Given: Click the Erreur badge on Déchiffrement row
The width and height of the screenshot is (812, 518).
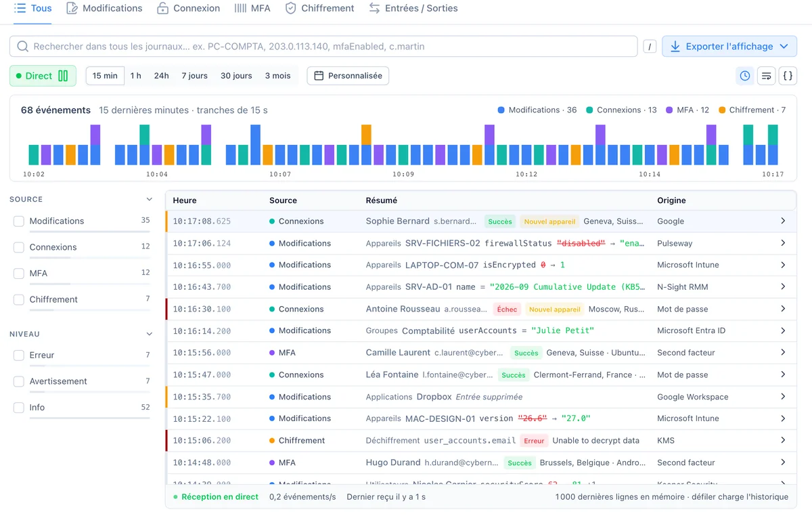Looking at the screenshot, I should click(534, 441).
